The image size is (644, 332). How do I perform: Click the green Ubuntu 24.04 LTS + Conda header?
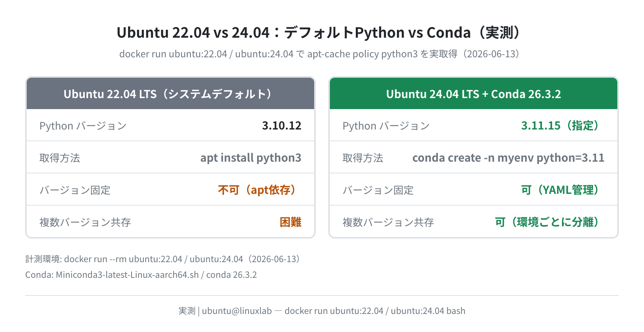pos(474,94)
